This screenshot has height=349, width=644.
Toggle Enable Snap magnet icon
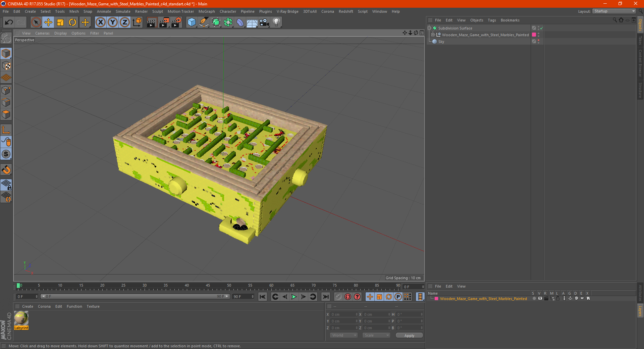pos(6,170)
